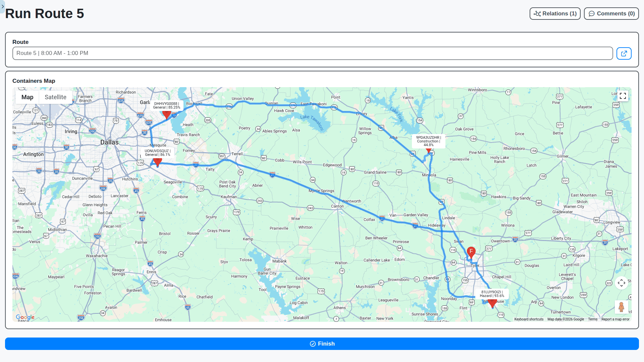The height and width of the screenshot is (362, 644).
Task: Expand the collapsed left sidebar
Action: pos(3,7)
